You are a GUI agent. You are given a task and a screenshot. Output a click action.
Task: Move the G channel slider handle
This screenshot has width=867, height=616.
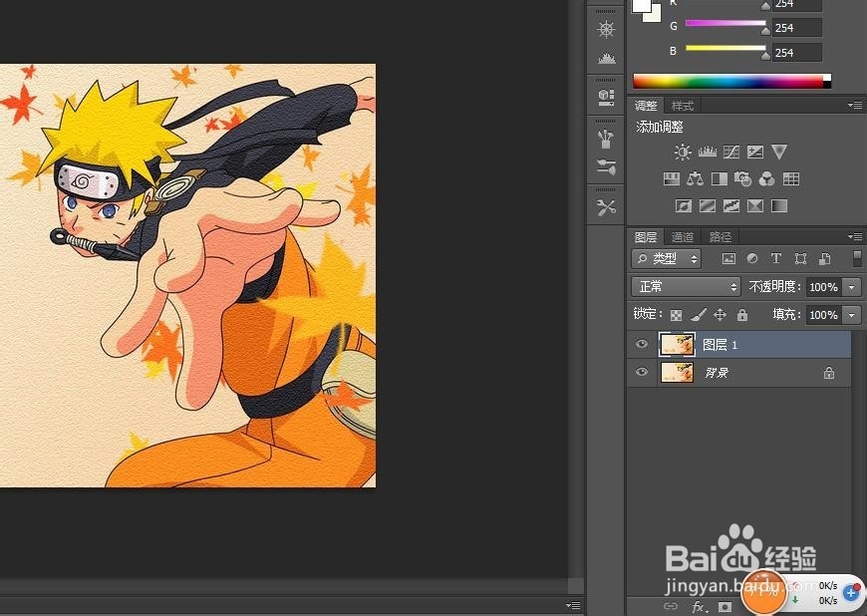pyautogui.click(x=765, y=31)
